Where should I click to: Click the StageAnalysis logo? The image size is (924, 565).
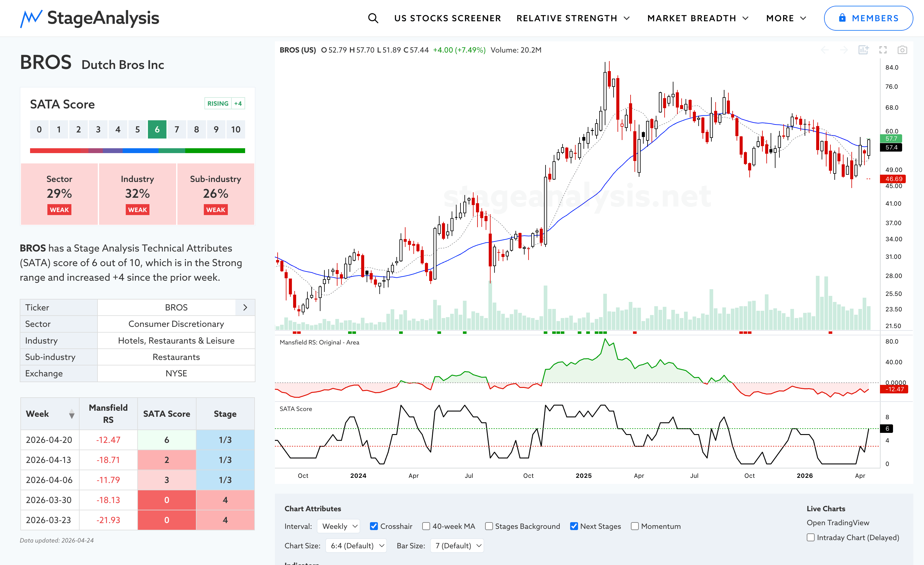[90, 18]
